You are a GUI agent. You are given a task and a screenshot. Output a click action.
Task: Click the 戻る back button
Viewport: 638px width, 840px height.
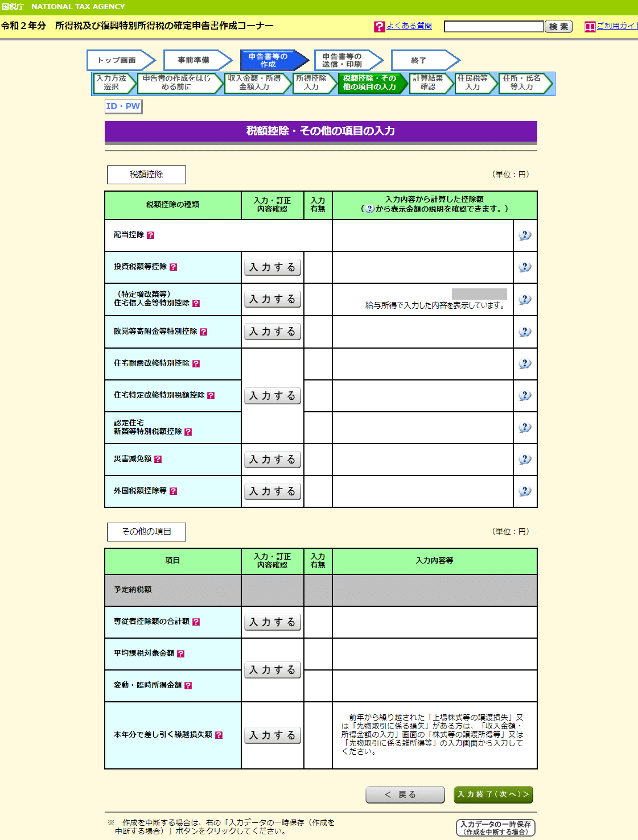pos(405,795)
